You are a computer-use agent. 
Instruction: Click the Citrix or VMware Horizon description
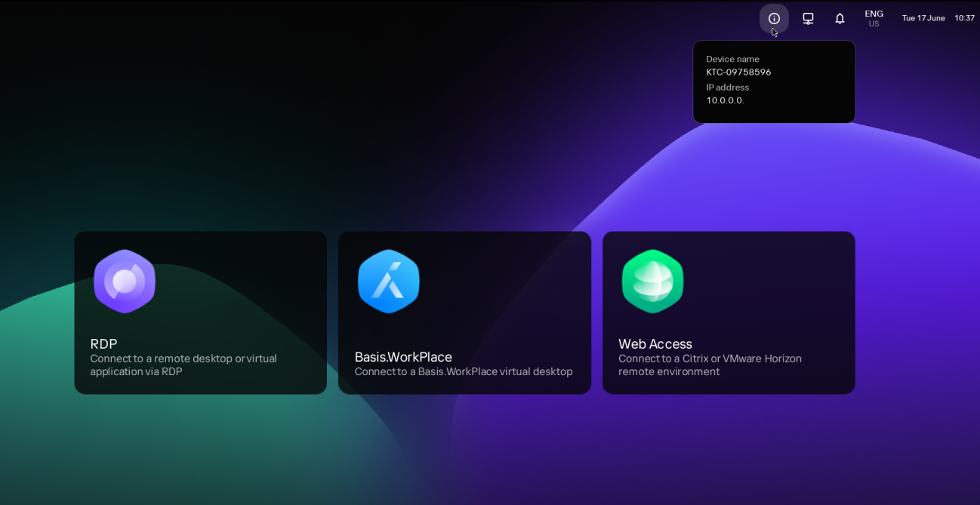[x=710, y=365]
